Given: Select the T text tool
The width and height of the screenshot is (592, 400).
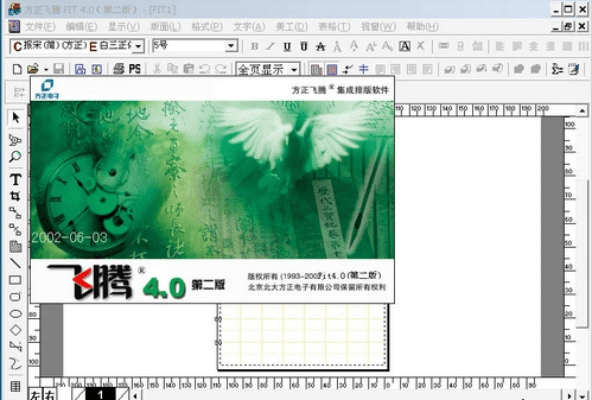Looking at the screenshot, I should point(15,180).
